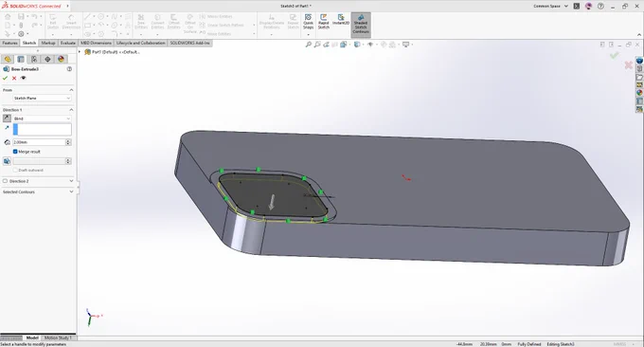The height and width of the screenshot is (347, 644).
Task: Open the View Settings monitor icon
Action: coord(405,45)
